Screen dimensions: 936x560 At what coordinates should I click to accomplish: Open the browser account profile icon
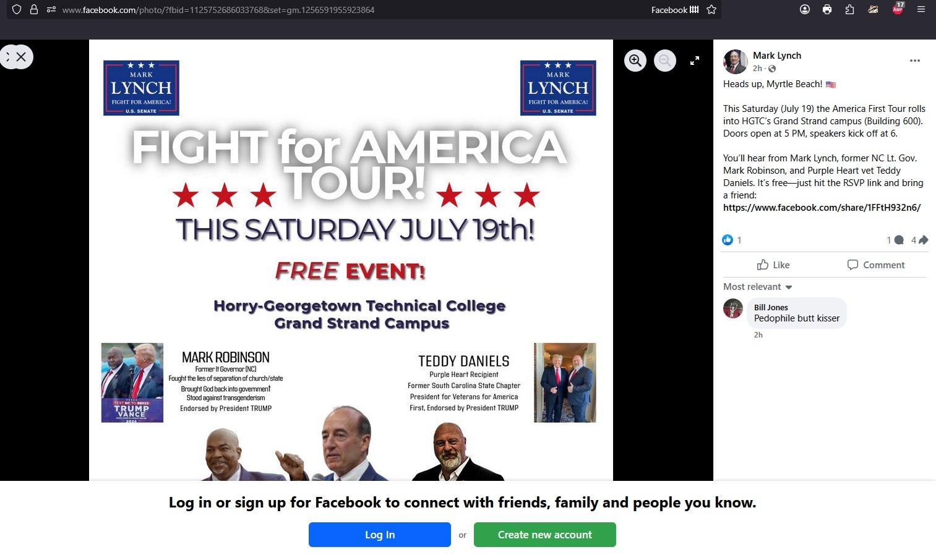[x=805, y=9]
